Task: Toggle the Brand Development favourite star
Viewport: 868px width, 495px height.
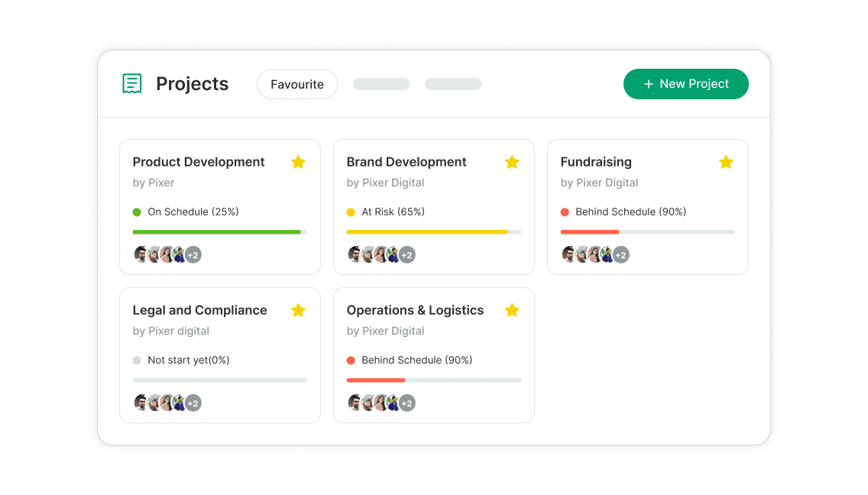Action: (512, 162)
